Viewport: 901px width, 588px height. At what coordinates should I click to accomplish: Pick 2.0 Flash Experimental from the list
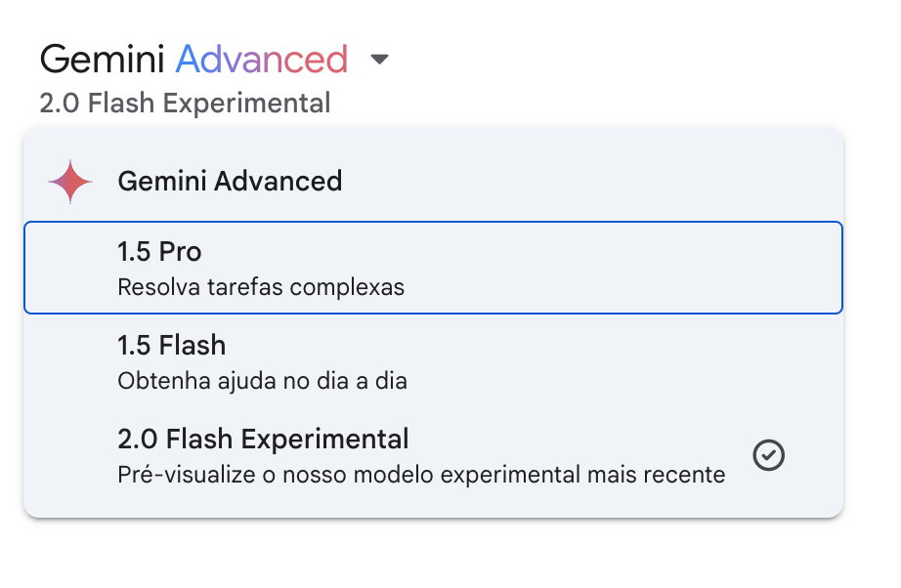pos(433,455)
